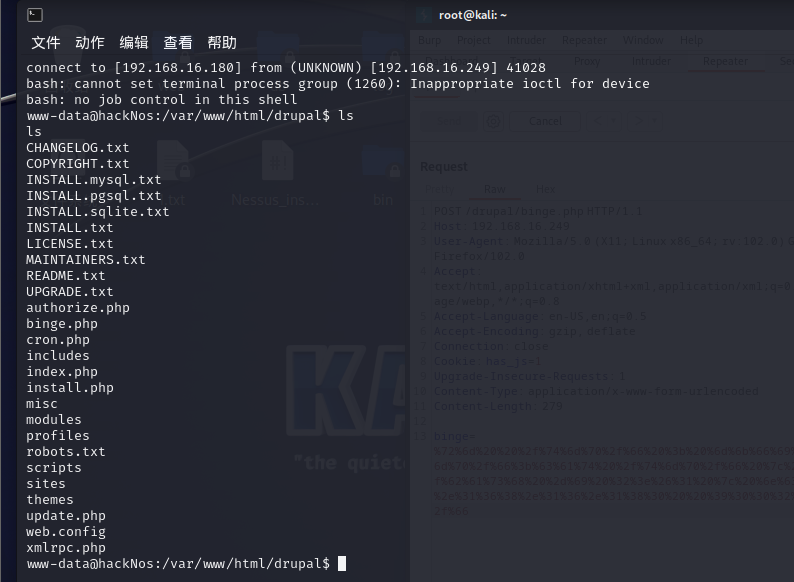
Task: Click index.php in the terminal listing
Action: point(62,372)
